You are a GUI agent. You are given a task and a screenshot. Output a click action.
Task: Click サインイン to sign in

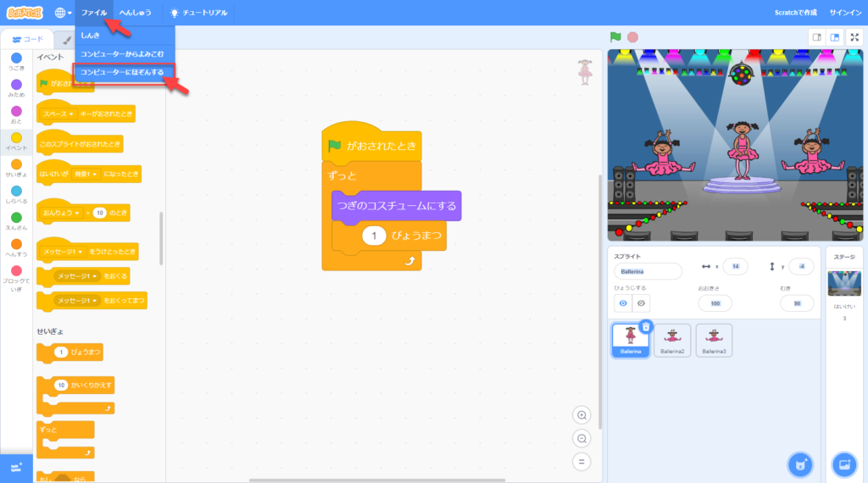click(x=844, y=13)
